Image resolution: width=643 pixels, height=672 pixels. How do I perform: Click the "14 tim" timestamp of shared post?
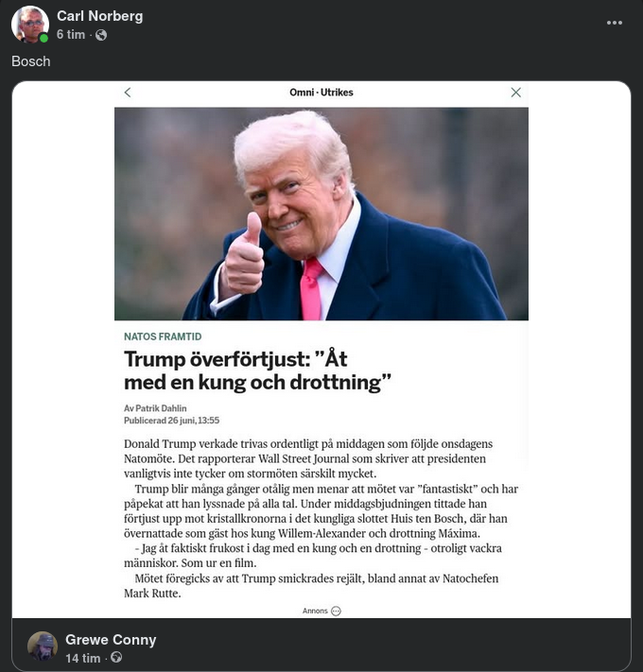pyautogui.click(x=82, y=658)
